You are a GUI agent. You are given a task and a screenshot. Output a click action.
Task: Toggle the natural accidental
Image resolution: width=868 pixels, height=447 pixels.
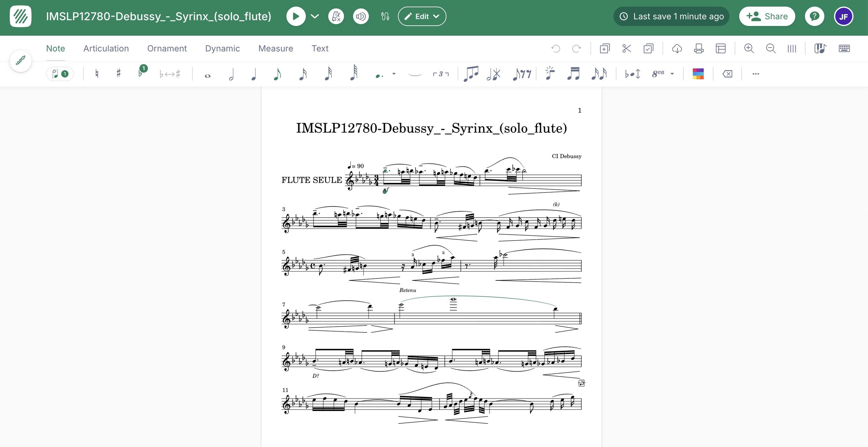[97, 74]
